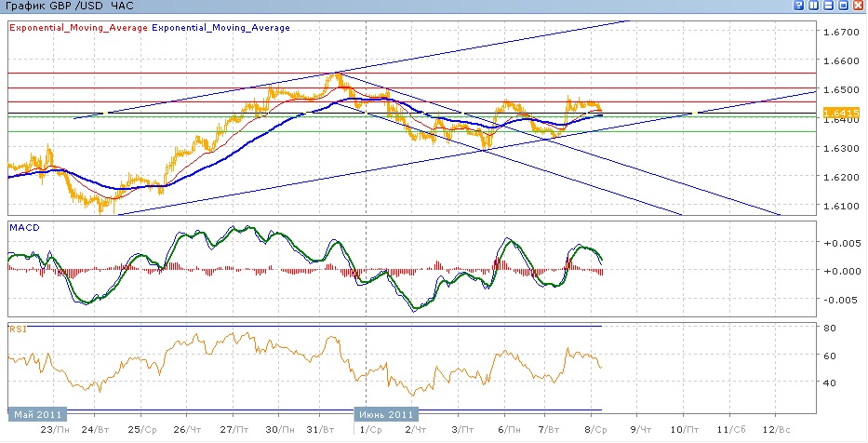The image size is (868, 443).
Task: Click the 'Май 2011' month marker
Action: [x=37, y=415]
